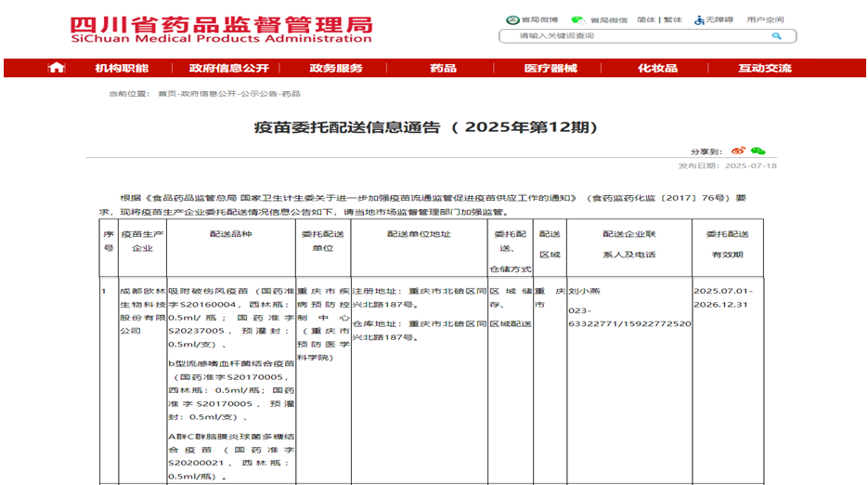The height and width of the screenshot is (485, 868).
Task: Open the 用户空间 link
Action: pos(766,20)
